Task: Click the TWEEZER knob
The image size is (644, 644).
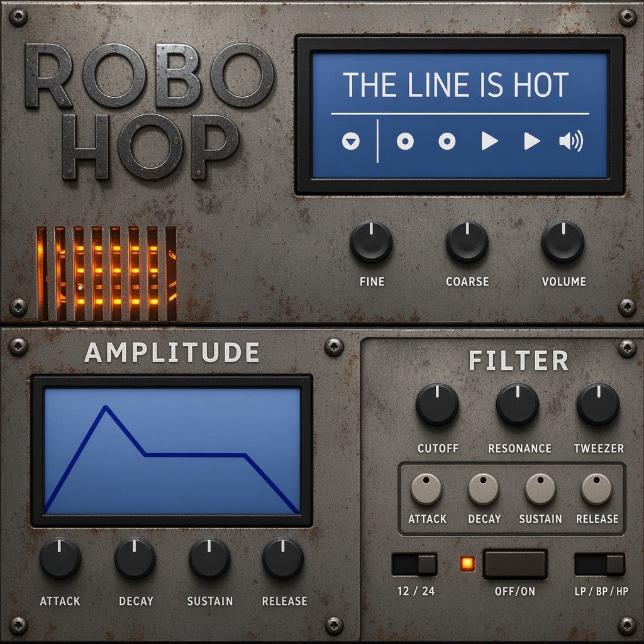Action: point(599,404)
